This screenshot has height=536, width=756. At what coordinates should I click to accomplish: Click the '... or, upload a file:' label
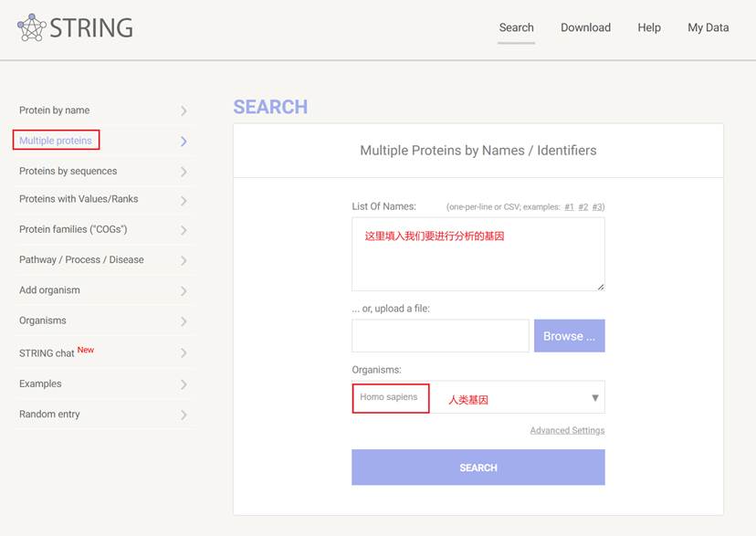[391, 309]
